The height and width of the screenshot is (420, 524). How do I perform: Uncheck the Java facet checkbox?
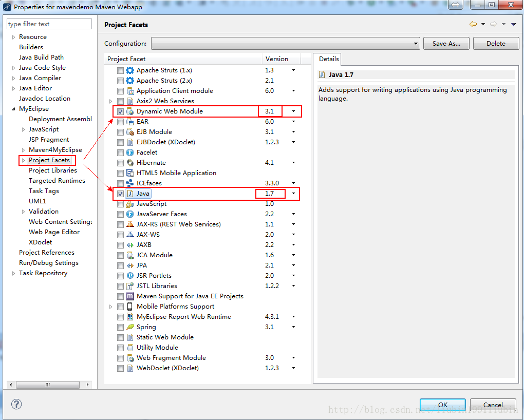[x=120, y=194]
